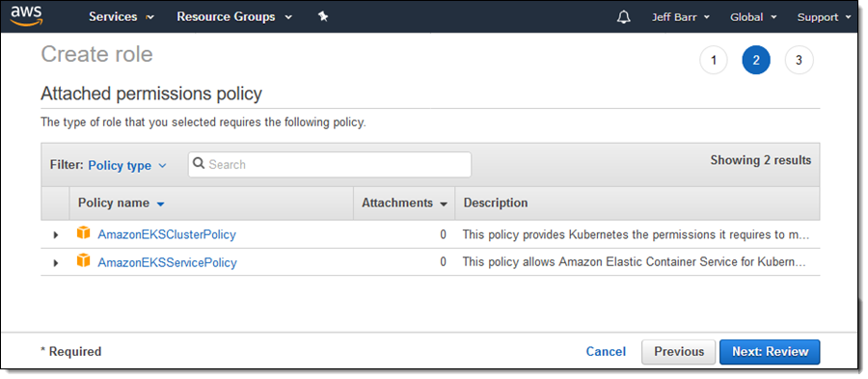Open the Policy type filter dropdown
Image resolution: width=868 pixels, height=379 pixels.
[127, 166]
